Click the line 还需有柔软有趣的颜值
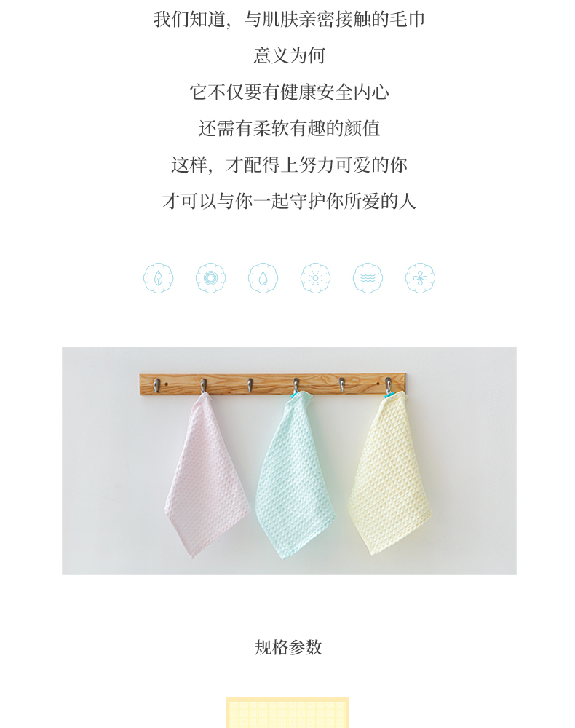Viewport: 575px width, 728px height. pos(289,129)
